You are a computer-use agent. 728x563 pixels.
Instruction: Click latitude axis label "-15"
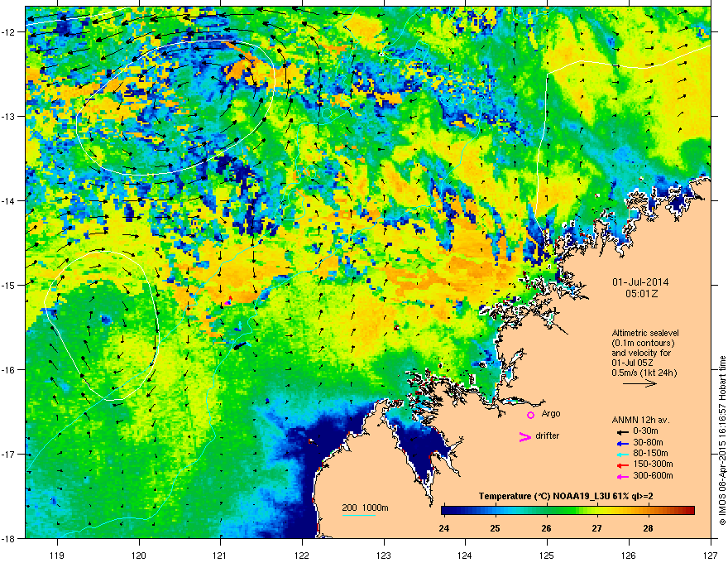(8, 285)
